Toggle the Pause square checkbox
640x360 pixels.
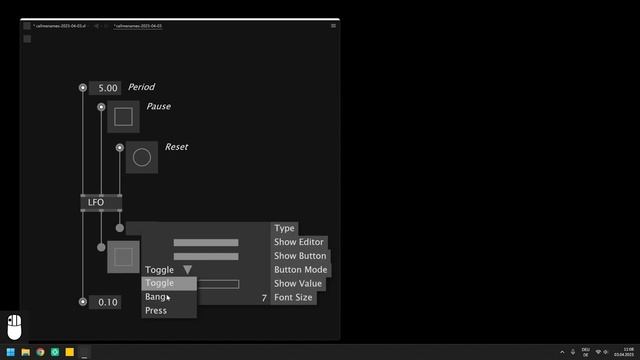123,117
